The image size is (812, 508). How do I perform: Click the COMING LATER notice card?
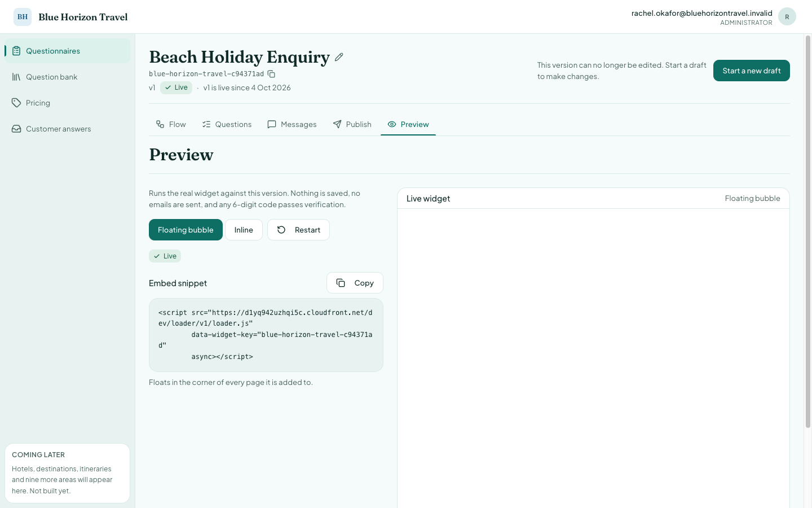[x=67, y=473]
